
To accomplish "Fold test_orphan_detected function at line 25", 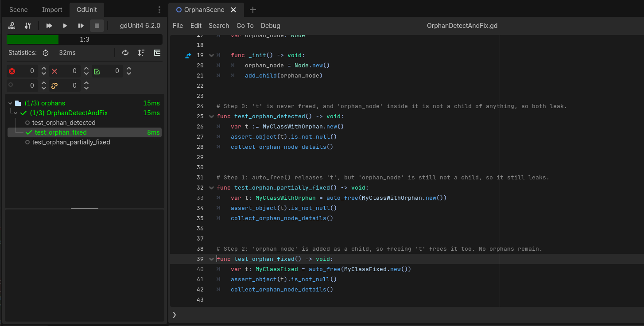I will pos(211,116).
